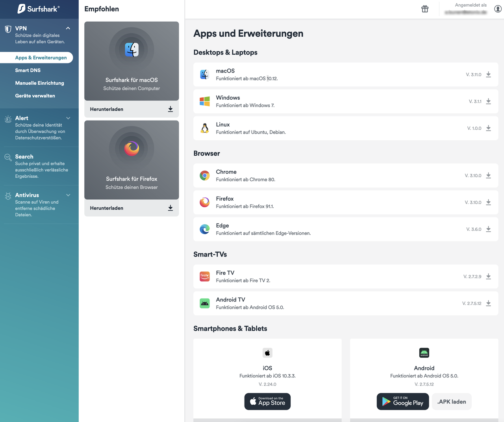
Task: Download the Chrome extension via its arrow icon
Action: [x=488, y=175]
